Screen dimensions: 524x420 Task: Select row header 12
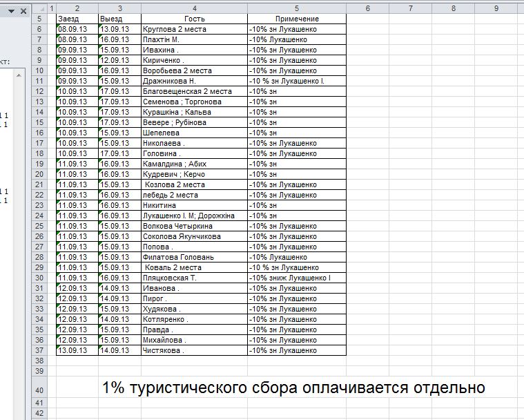pos(39,91)
